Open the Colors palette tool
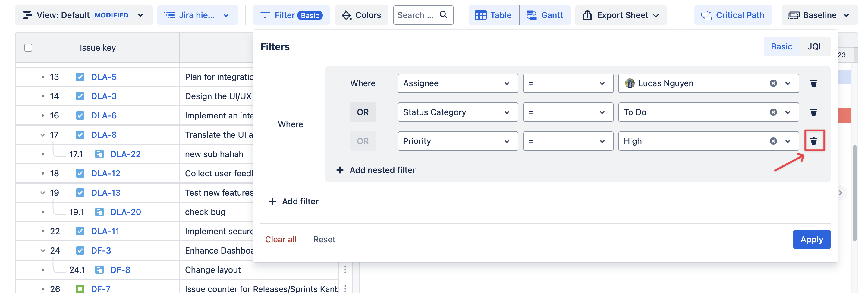 pyautogui.click(x=361, y=15)
